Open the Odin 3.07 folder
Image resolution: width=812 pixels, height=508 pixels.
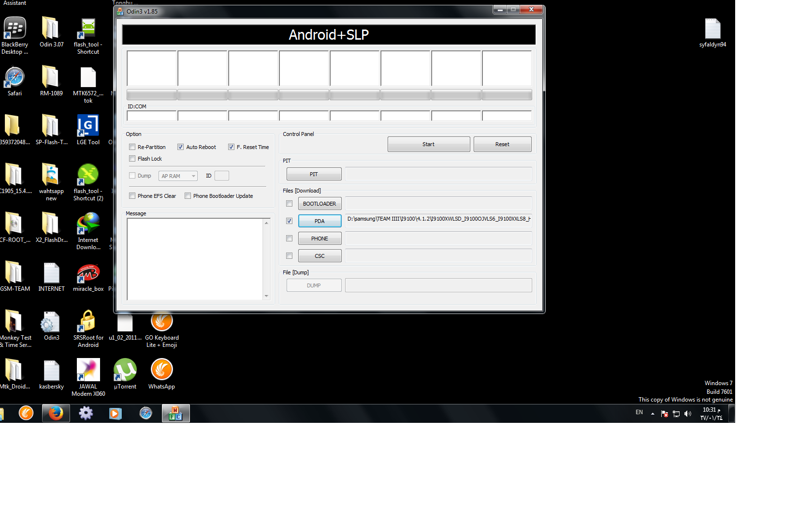pyautogui.click(x=51, y=32)
